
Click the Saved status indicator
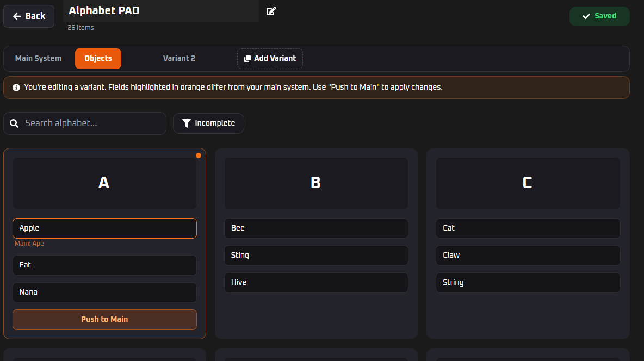pos(599,16)
